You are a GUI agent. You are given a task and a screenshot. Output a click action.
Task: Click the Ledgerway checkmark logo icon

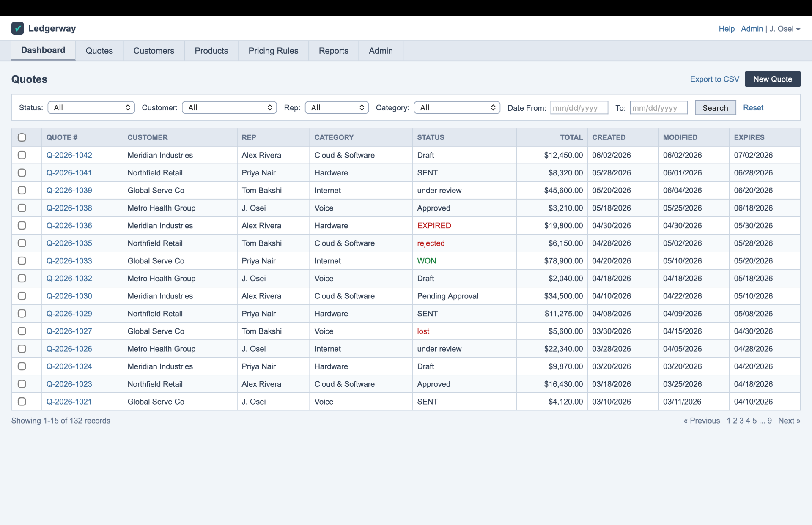pyautogui.click(x=17, y=28)
